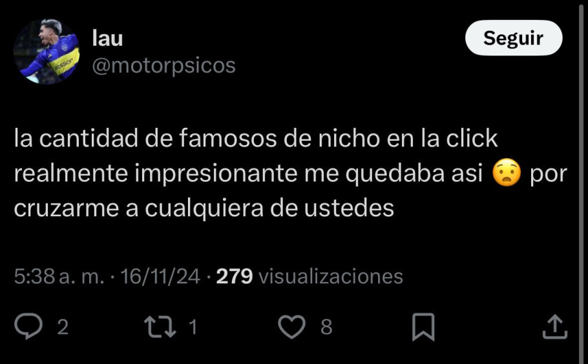Click the reply count number 2
This screenshot has width=588, height=364.
63,327
